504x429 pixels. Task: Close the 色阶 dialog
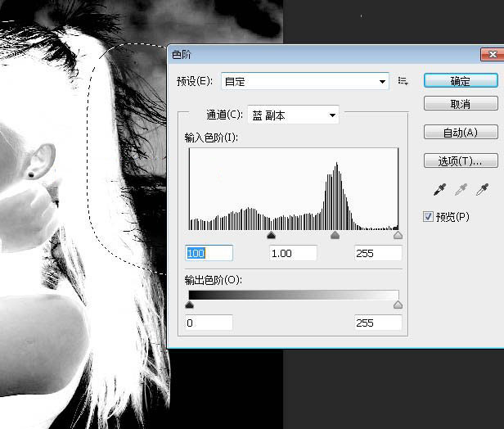click(492, 54)
